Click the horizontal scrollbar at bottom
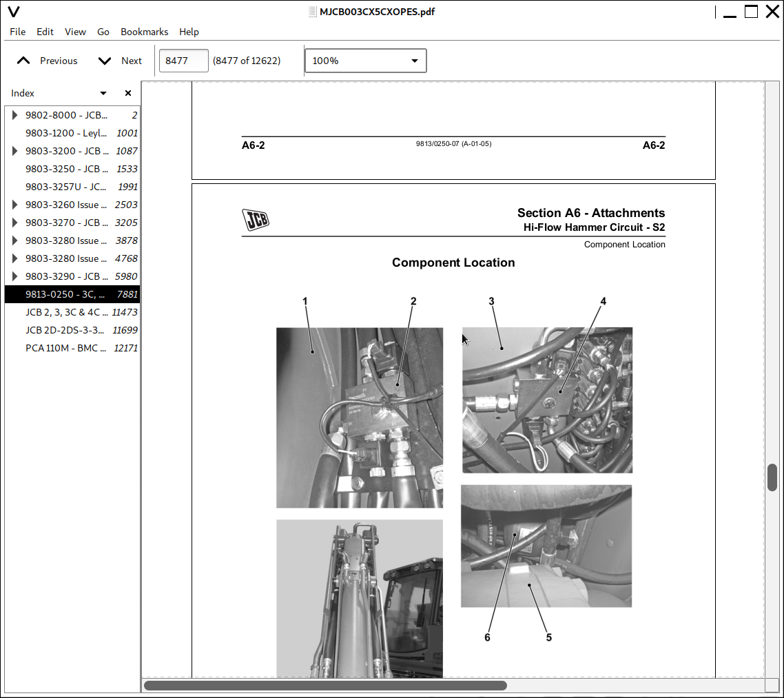The height and width of the screenshot is (698, 784). [x=325, y=686]
